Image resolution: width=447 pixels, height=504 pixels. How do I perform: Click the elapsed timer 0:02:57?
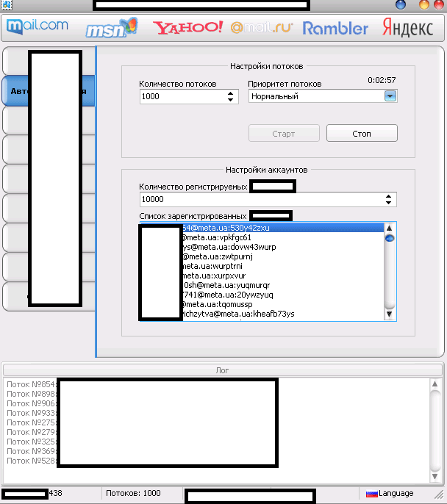(382, 80)
